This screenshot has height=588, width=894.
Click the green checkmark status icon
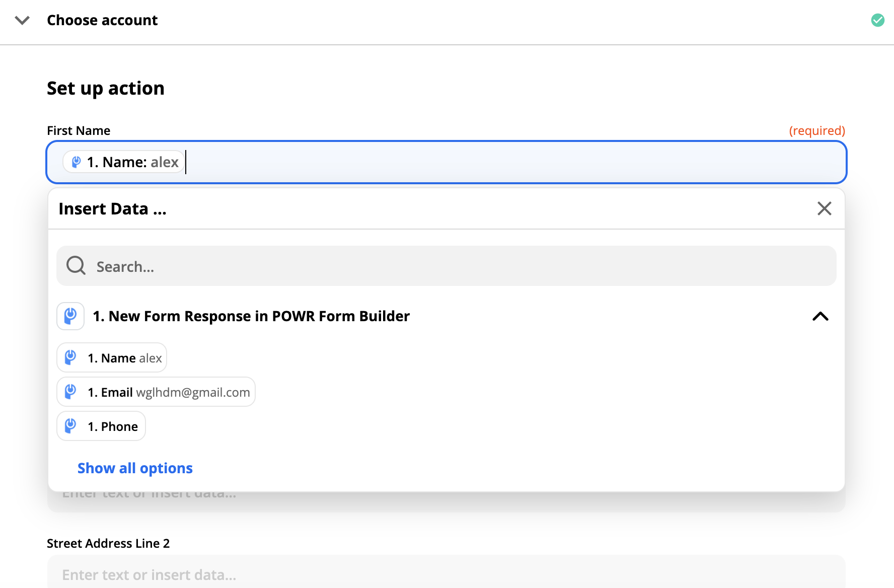[878, 20]
